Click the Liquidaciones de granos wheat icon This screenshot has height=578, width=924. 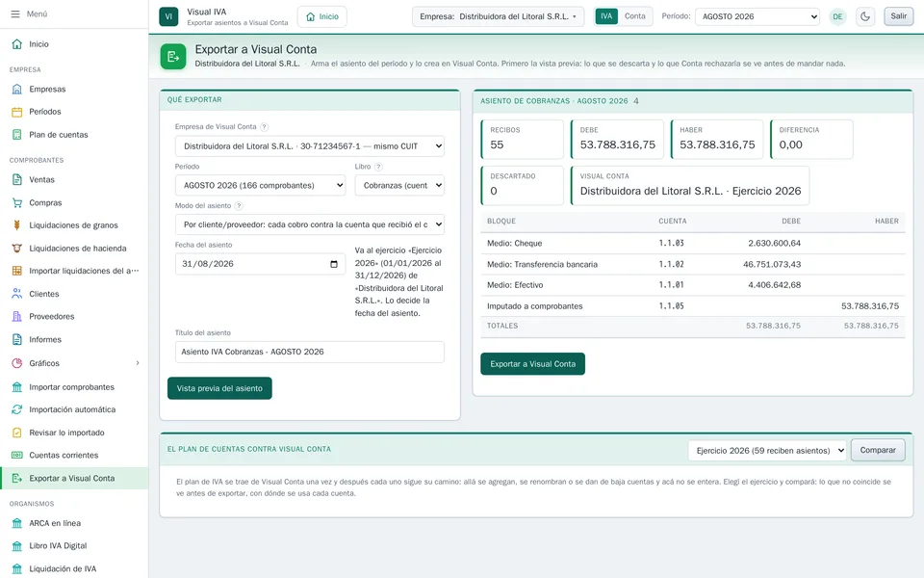coord(17,224)
